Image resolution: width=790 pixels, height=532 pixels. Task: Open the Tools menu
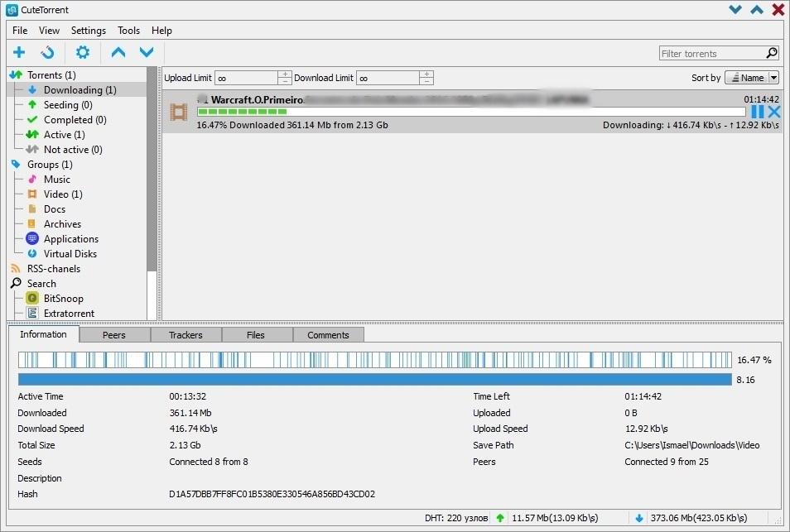pos(128,30)
